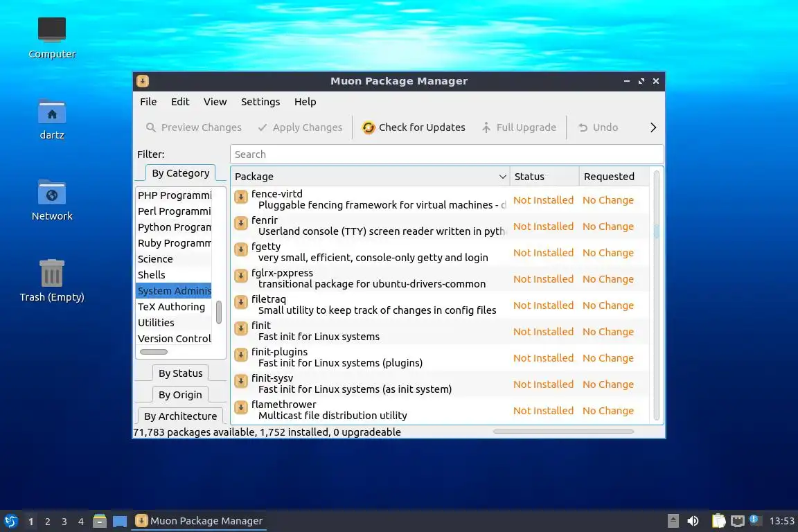Click Preview Changes in toolbar

pos(193,127)
